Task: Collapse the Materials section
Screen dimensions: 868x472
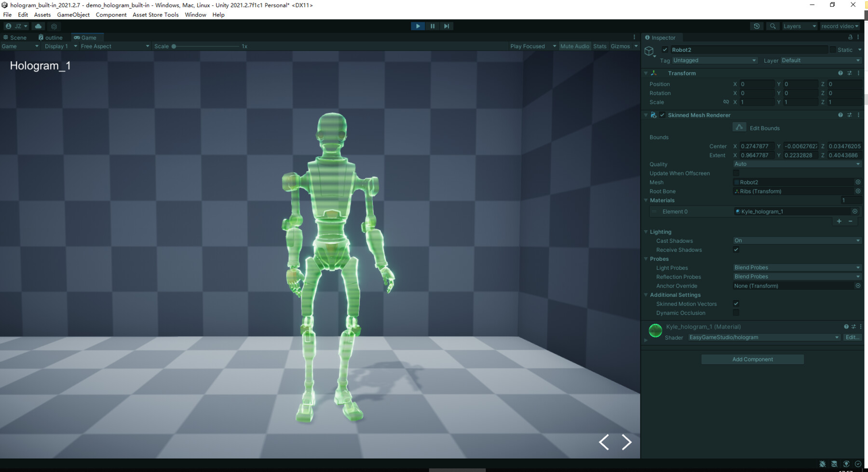Action: click(x=647, y=200)
